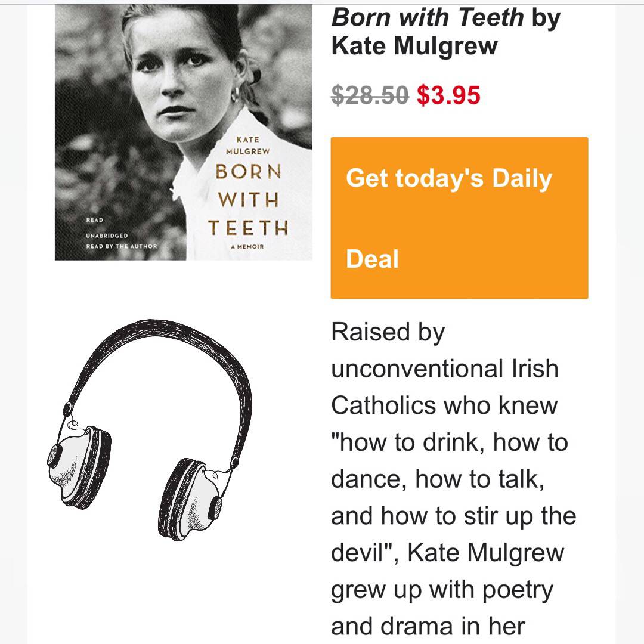
Task: Click the A MEMOIR label on cover
Action: [x=247, y=246]
